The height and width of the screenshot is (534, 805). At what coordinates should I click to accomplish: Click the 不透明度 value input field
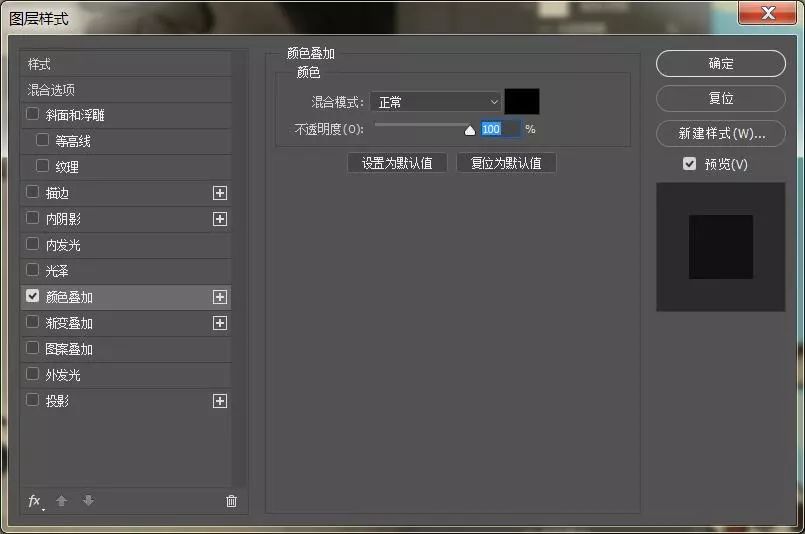click(x=499, y=129)
